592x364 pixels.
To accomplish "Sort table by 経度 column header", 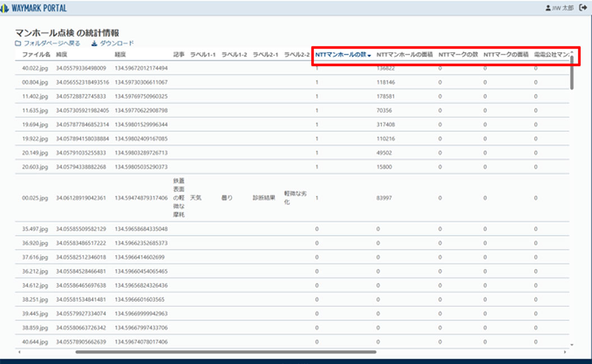I will (120, 55).
